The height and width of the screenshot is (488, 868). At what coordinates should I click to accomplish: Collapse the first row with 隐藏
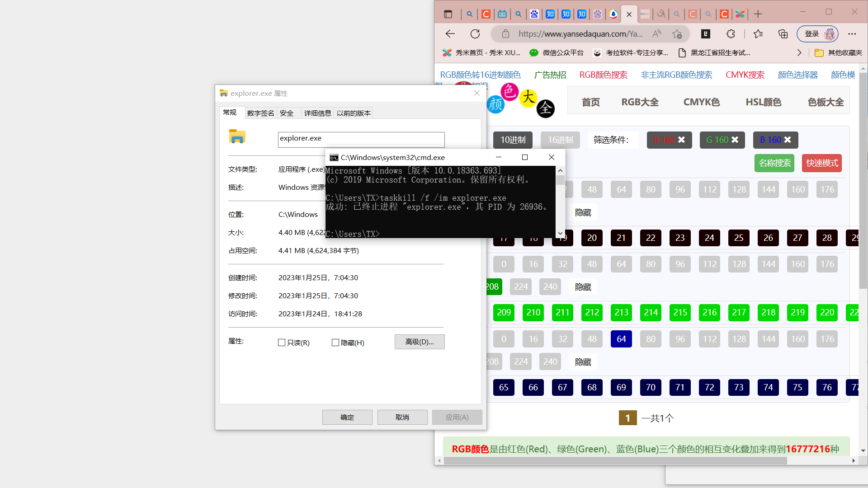point(583,212)
